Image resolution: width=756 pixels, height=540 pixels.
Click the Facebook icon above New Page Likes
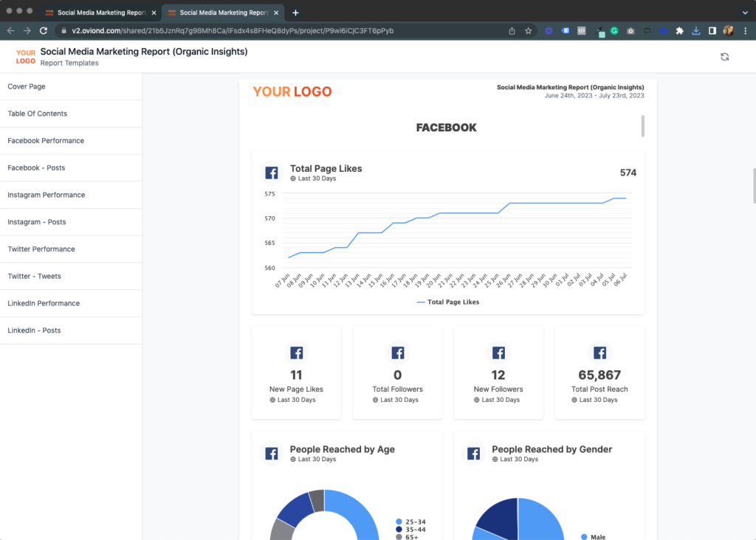click(297, 353)
